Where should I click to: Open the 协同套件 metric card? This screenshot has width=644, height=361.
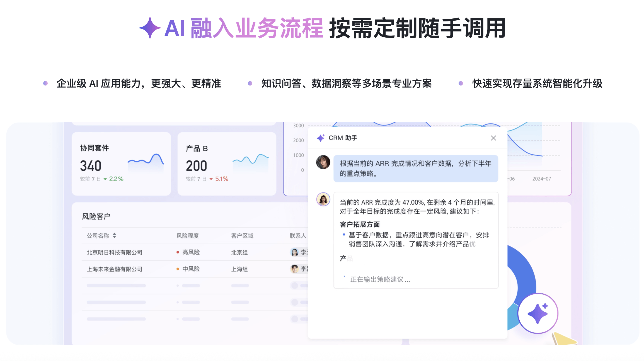pyautogui.click(x=121, y=164)
